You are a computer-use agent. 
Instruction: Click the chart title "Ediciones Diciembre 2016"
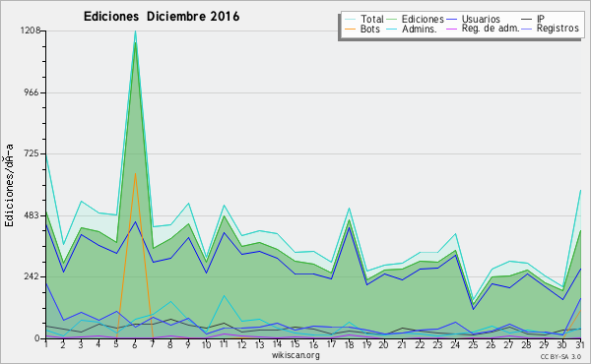[x=162, y=17]
